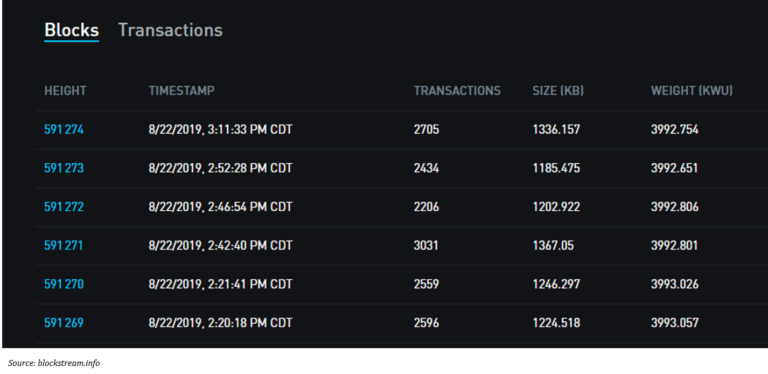The height and width of the screenshot is (374, 768).
Task: Select timestamp 3:11:33 PM CDT cell
Action: tap(220, 130)
